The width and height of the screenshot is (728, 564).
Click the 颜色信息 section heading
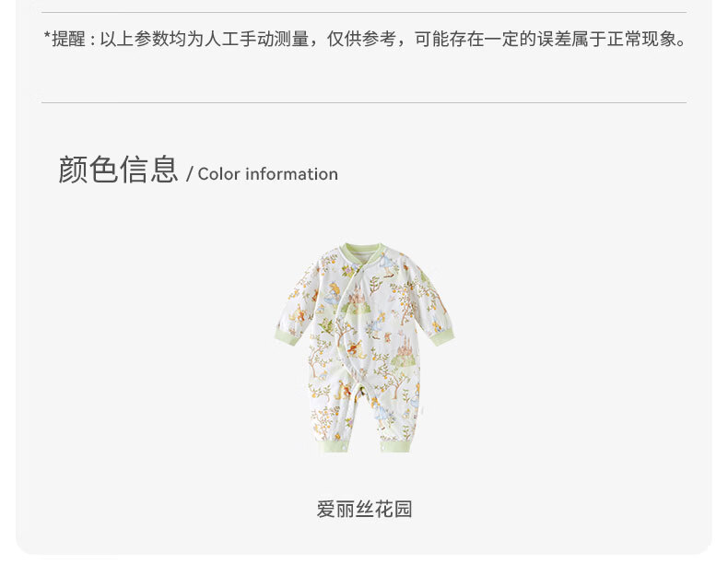click(118, 170)
